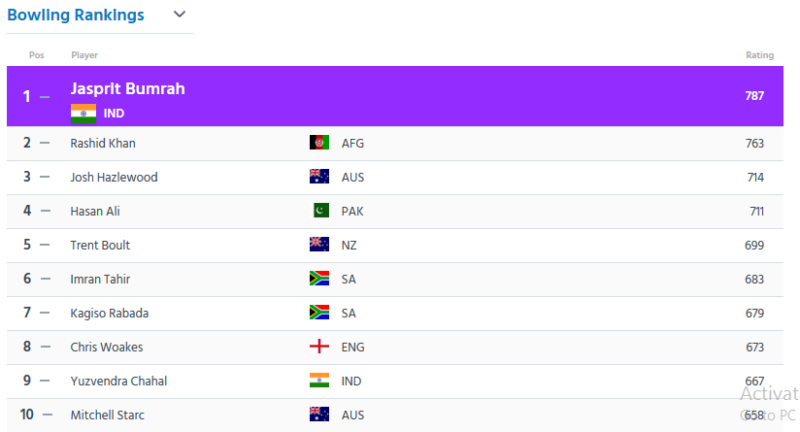Viewport: 800px width, 432px height.
Task: Open Chris Woakes player entry
Action: 107,347
